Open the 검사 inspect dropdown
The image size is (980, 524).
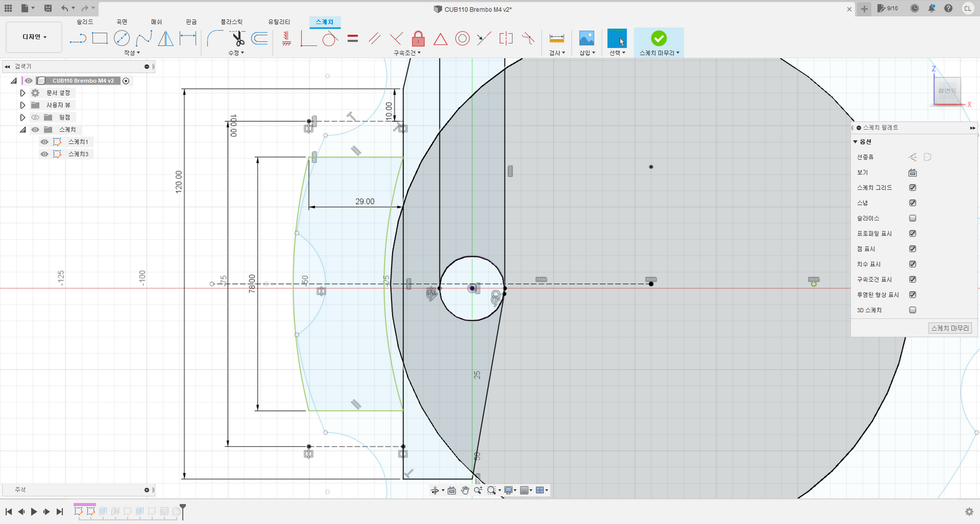tap(557, 53)
